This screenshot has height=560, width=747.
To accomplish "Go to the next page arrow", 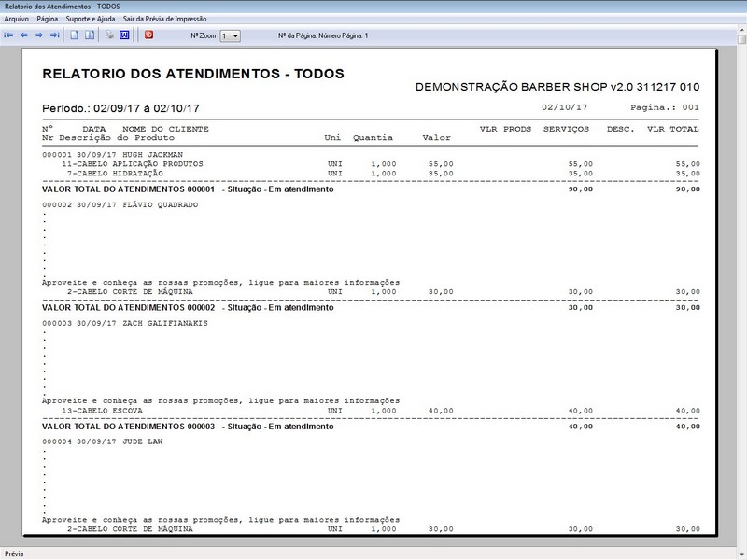I will pos(39,35).
